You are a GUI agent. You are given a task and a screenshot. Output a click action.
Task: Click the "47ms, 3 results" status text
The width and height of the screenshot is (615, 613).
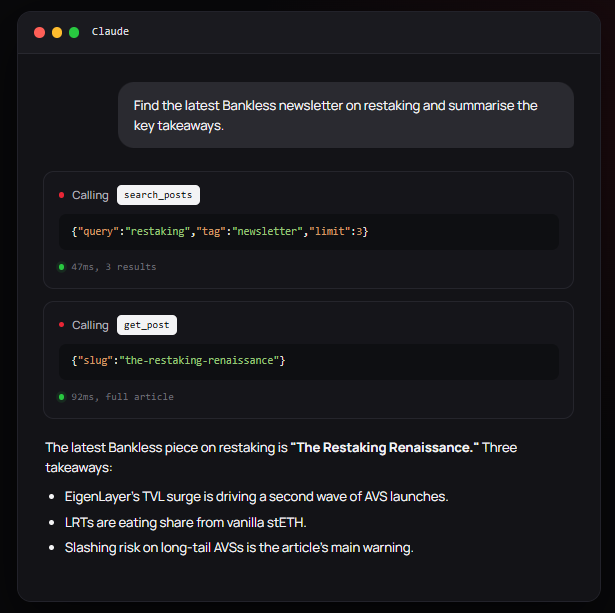(114, 267)
